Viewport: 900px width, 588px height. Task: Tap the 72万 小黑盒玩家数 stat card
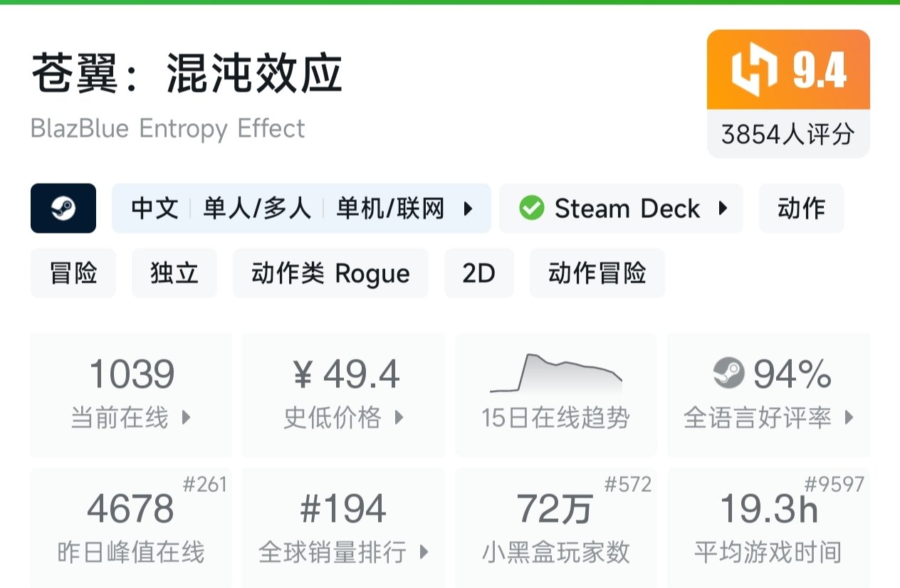point(555,527)
